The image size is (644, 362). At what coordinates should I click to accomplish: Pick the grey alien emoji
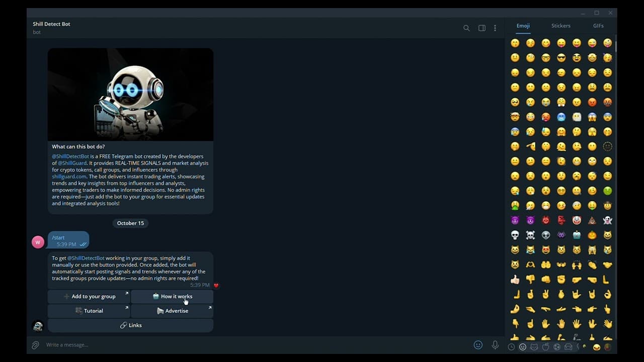click(x=546, y=235)
